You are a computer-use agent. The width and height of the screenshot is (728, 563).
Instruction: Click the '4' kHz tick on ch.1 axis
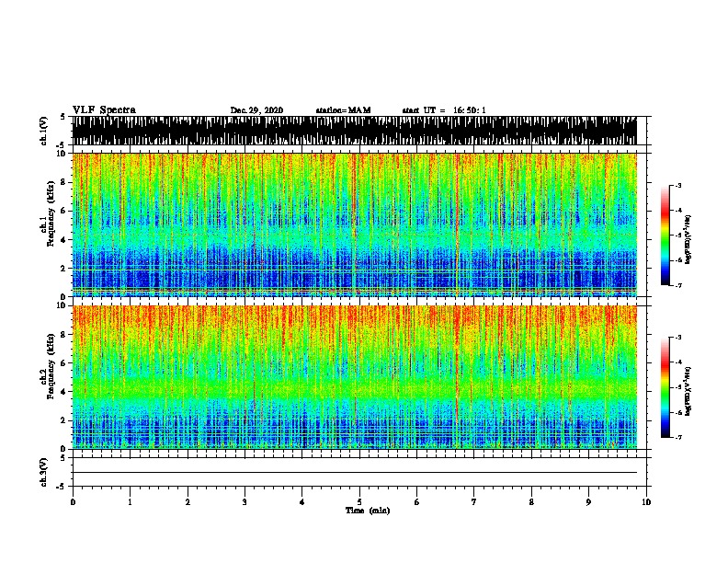[63, 240]
